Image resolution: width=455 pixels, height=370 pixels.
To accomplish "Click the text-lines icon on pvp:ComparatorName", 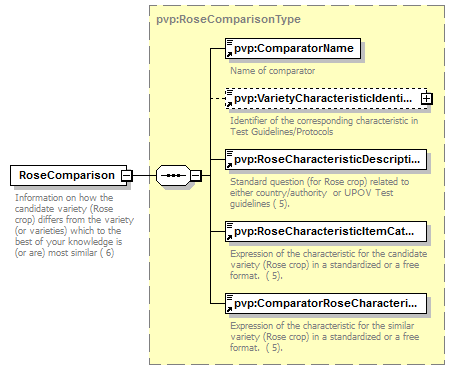I will [x=230, y=42].
